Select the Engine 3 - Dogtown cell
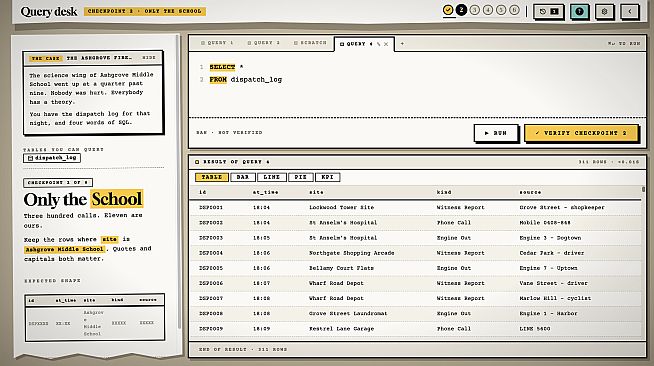654x366 pixels. [550, 238]
